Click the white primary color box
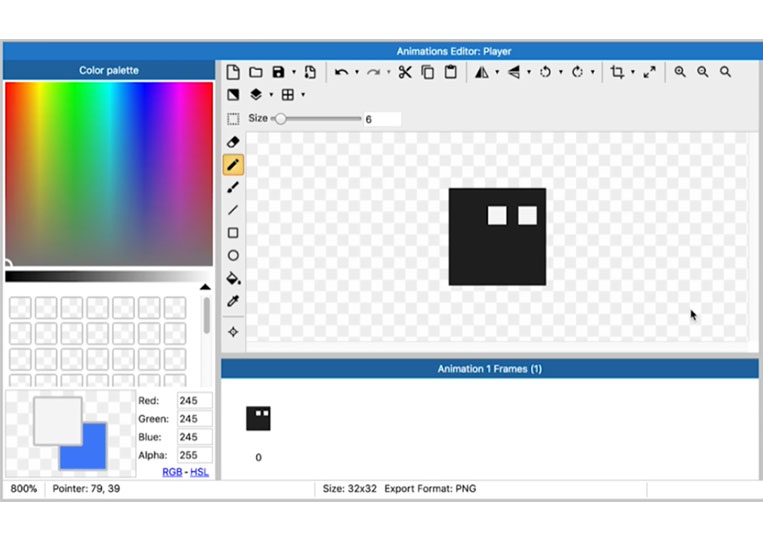Screen dimensions: 763x541 (x=57, y=421)
